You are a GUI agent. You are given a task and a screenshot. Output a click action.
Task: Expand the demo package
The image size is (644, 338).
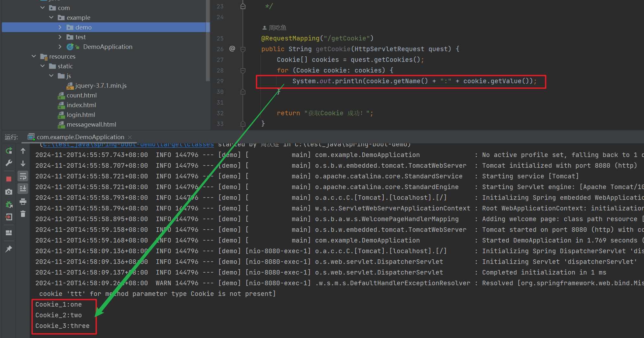point(60,27)
